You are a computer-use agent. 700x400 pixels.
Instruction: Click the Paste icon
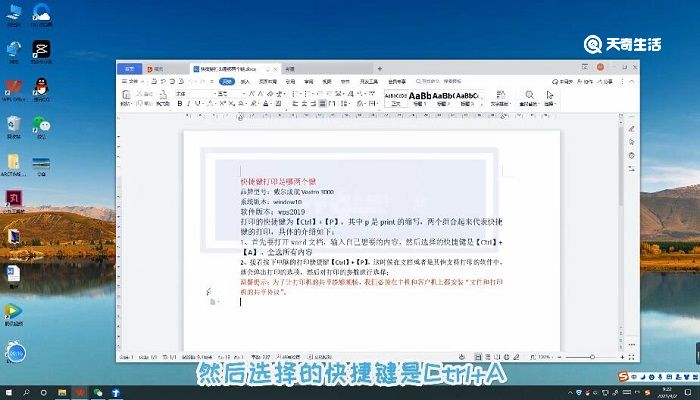pyautogui.click(x=126, y=94)
